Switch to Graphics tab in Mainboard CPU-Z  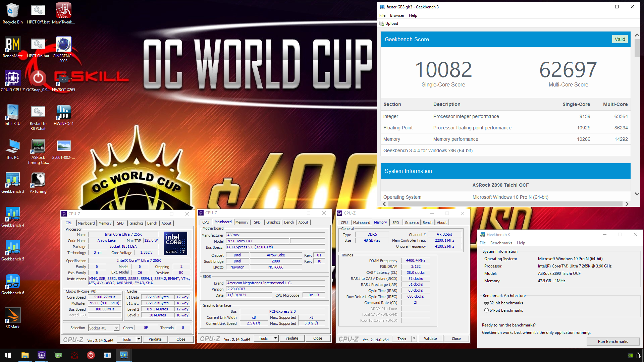tap(273, 222)
